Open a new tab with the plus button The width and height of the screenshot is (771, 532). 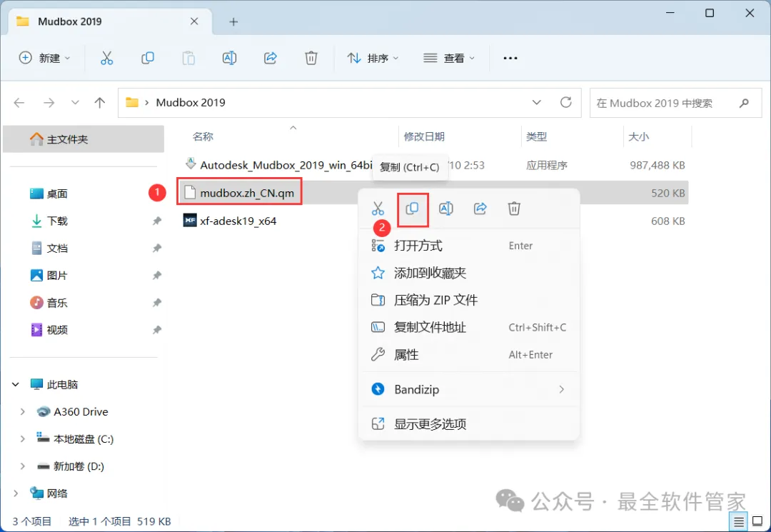pos(233,21)
